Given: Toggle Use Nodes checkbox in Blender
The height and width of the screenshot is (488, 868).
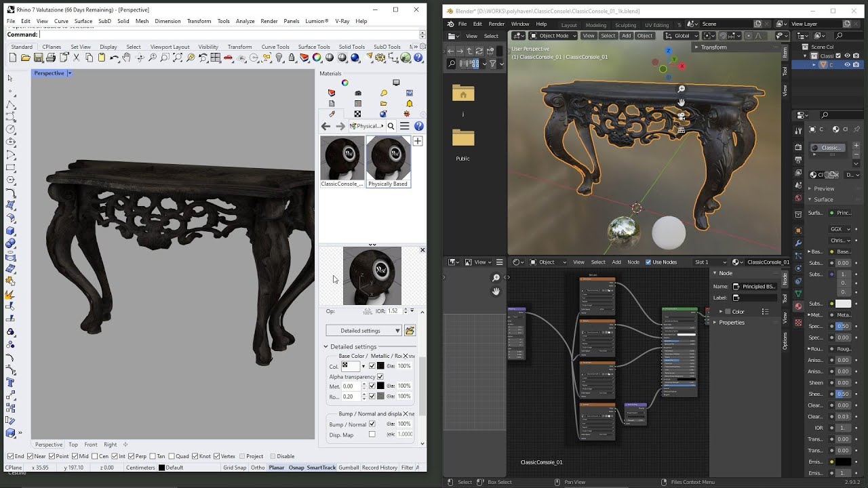Looking at the screenshot, I should coord(648,262).
